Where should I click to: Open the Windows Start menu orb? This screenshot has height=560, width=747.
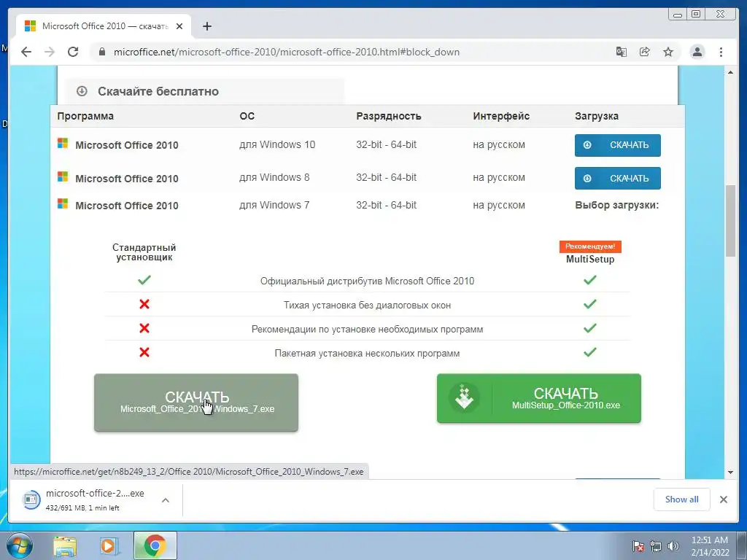19,545
